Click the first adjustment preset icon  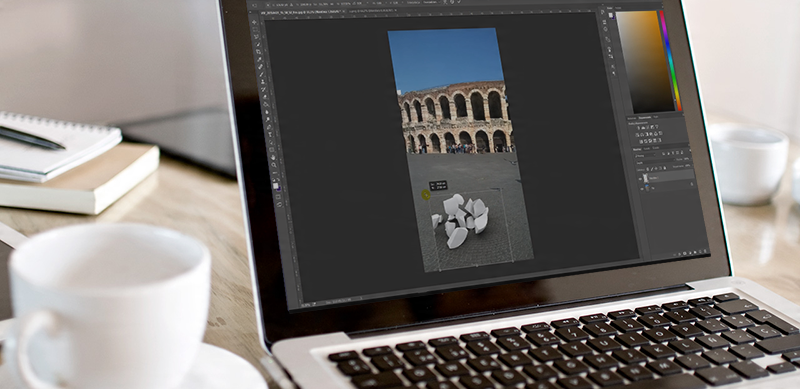639,128
